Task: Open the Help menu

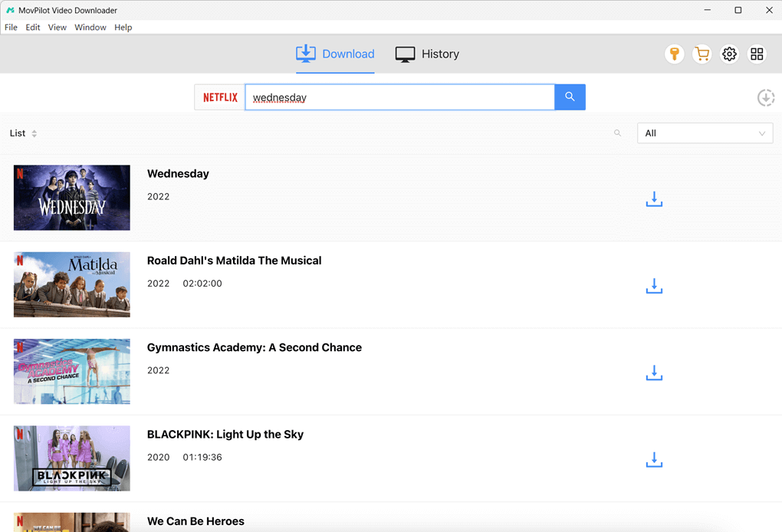Action: (123, 27)
